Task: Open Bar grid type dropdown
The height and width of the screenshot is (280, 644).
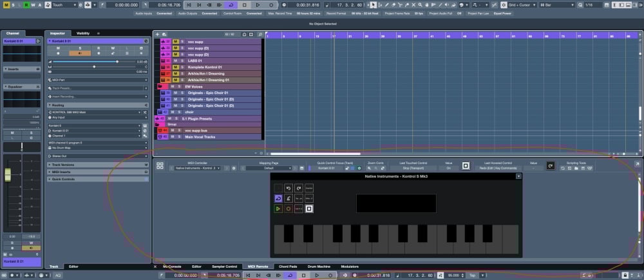Action: [557, 5]
